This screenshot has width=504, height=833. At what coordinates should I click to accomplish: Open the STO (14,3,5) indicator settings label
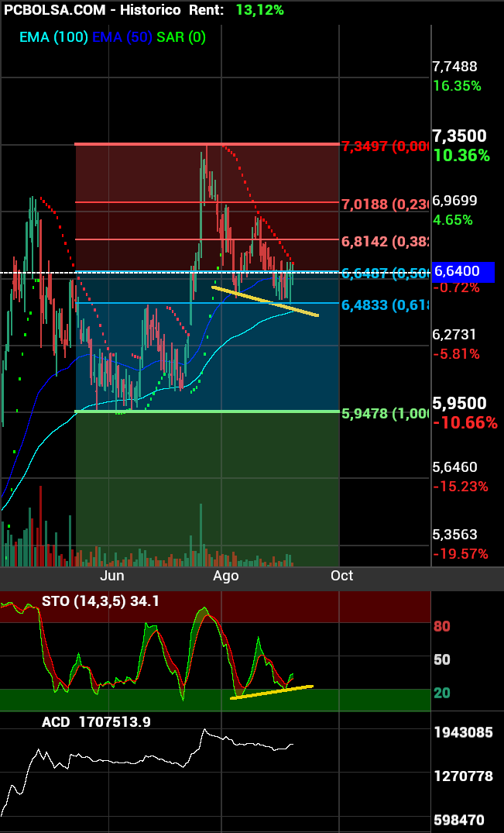pos(100,600)
